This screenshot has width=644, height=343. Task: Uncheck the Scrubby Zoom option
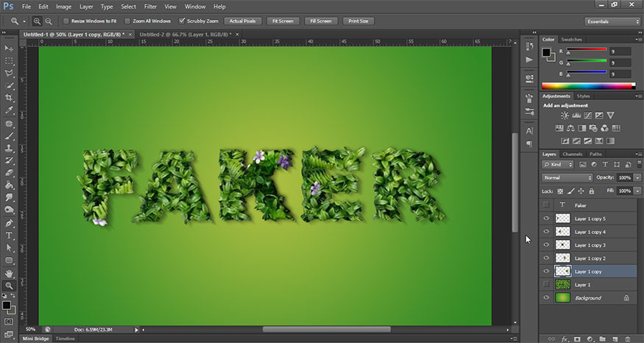pos(183,21)
